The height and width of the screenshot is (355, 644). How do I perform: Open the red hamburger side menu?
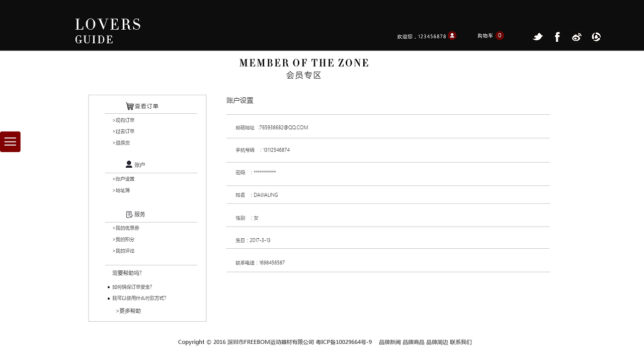tap(10, 141)
